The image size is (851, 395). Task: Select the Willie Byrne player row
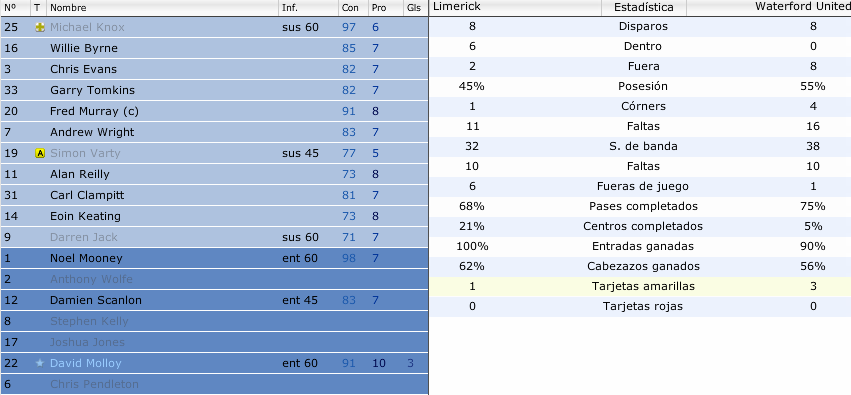coord(214,48)
